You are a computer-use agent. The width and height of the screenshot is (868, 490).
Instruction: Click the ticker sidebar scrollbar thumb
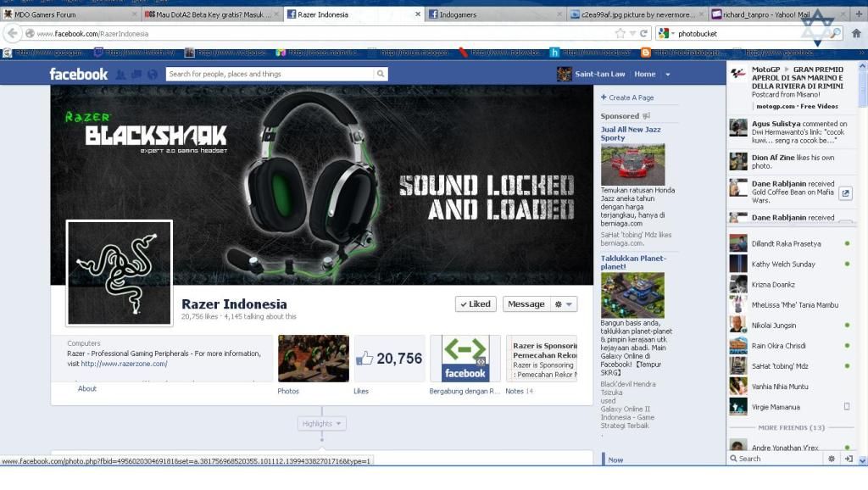click(x=862, y=88)
